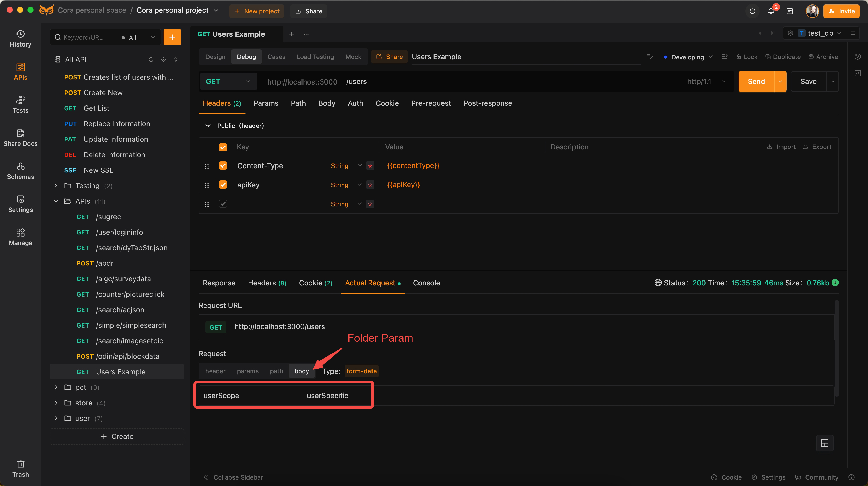Uncheck the Content-Type header checkbox
The image size is (868, 486).
coord(223,166)
